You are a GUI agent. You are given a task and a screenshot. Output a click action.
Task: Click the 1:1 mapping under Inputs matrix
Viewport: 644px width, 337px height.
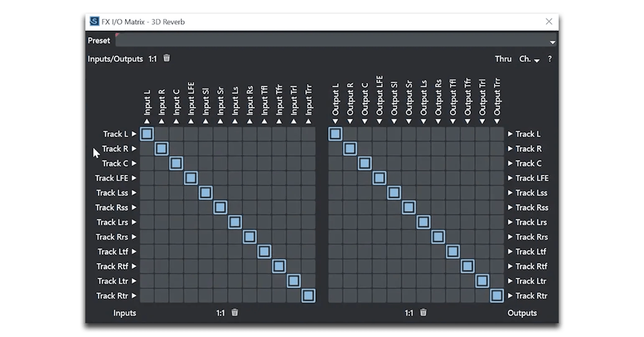click(220, 313)
